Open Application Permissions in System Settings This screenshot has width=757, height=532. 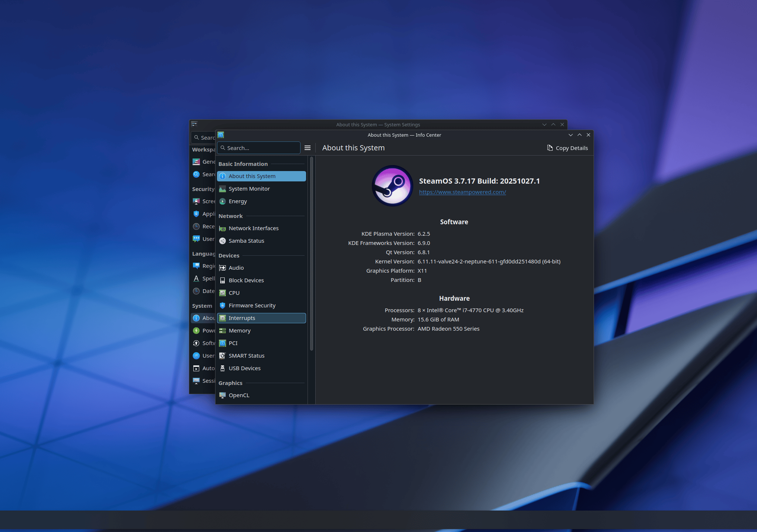203,214
